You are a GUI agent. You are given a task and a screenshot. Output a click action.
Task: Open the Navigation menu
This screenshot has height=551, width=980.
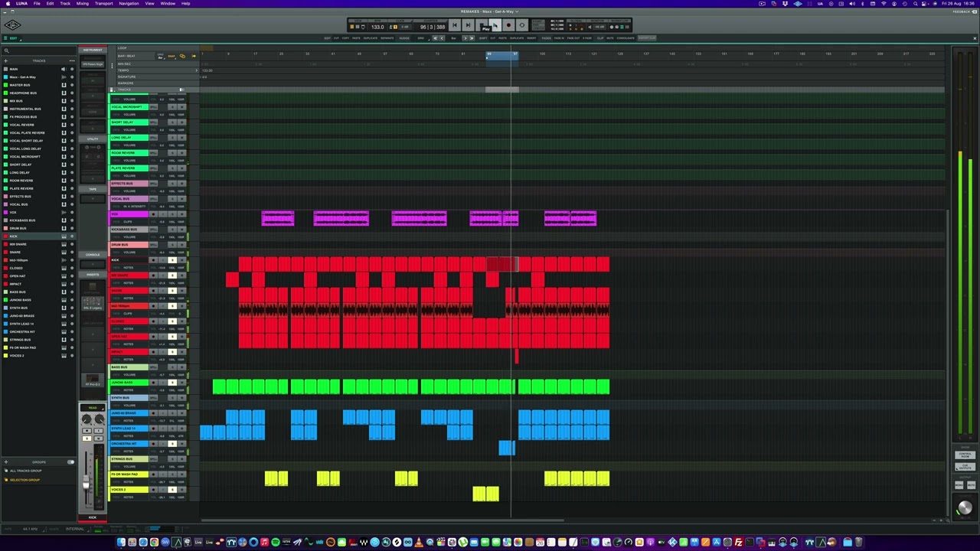coord(129,3)
